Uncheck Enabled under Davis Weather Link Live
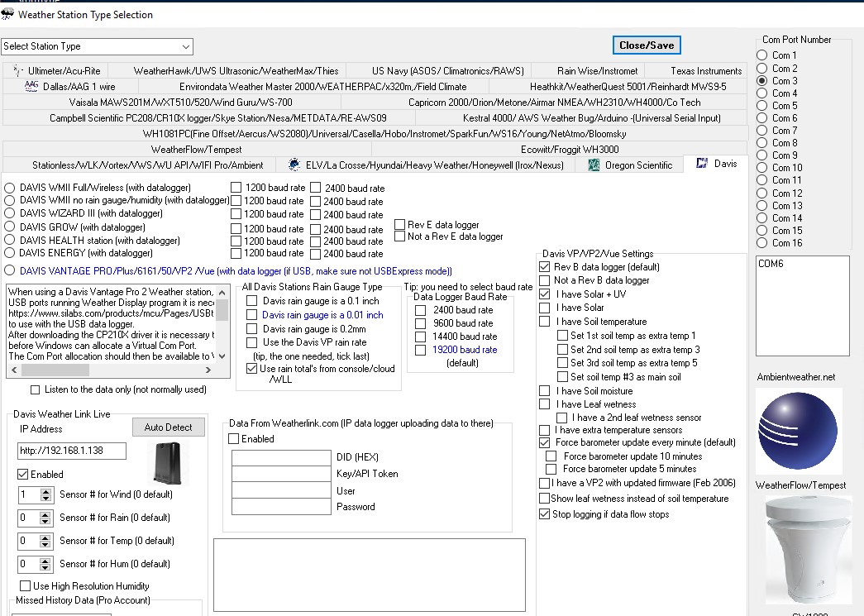 [22, 475]
